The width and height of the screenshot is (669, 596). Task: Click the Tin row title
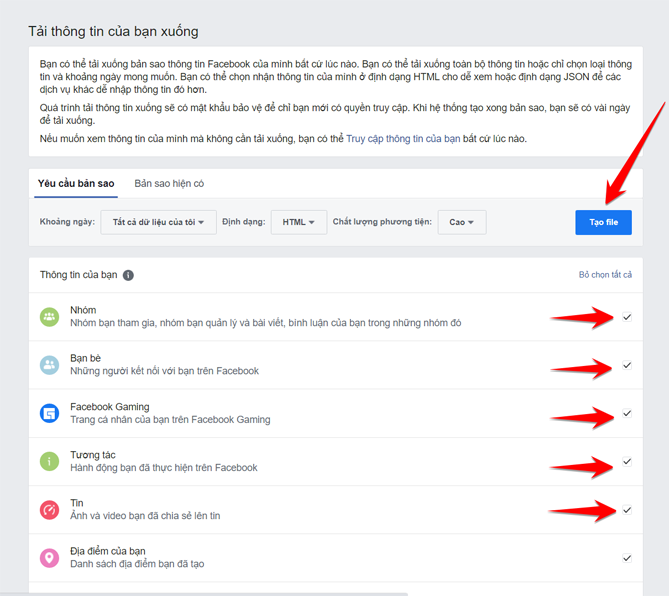77,503
